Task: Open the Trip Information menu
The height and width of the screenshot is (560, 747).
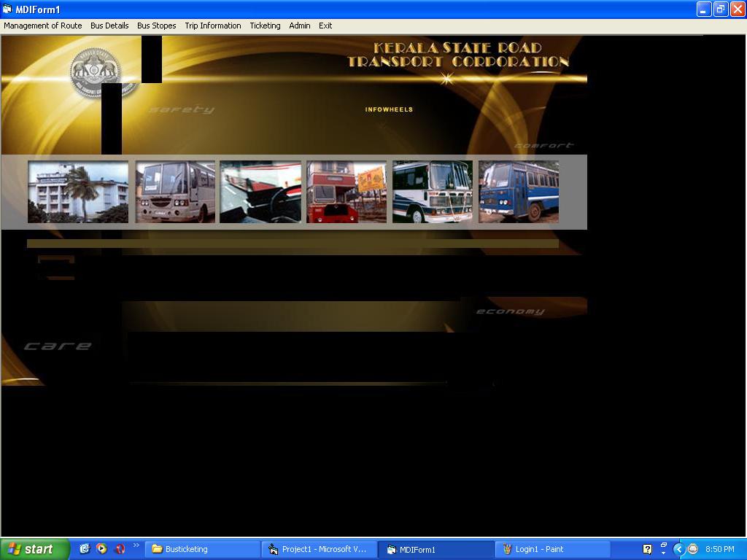Action: [x=213, y=26]
